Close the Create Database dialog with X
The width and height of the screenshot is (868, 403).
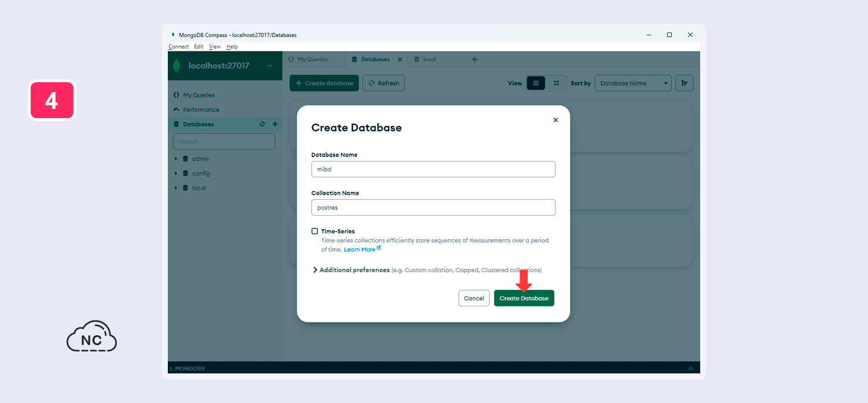pyautogui.click(x=556, y=120)
